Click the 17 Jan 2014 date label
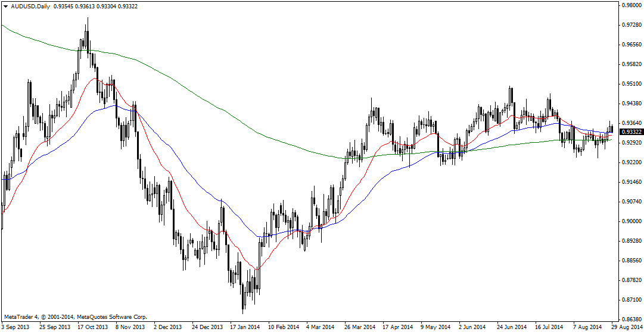This screenshot has width=644, height=332. click(245, 327)
